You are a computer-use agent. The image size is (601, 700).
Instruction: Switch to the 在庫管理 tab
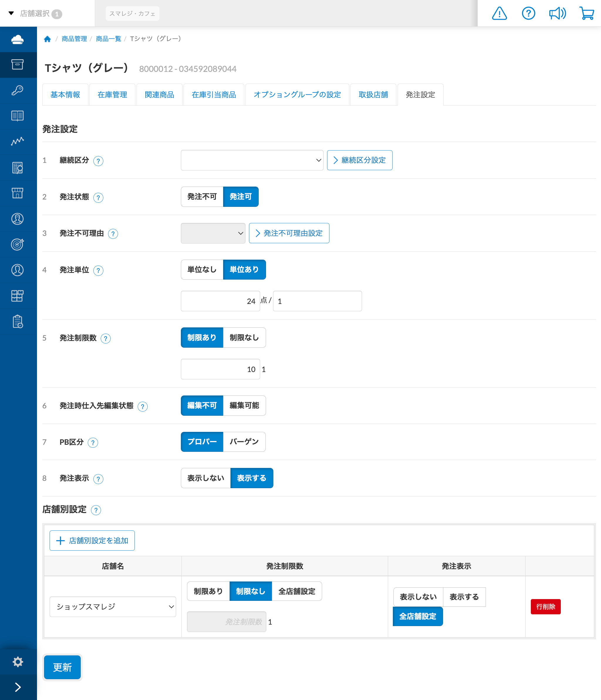pyautogui.click(x=112, y=94)
